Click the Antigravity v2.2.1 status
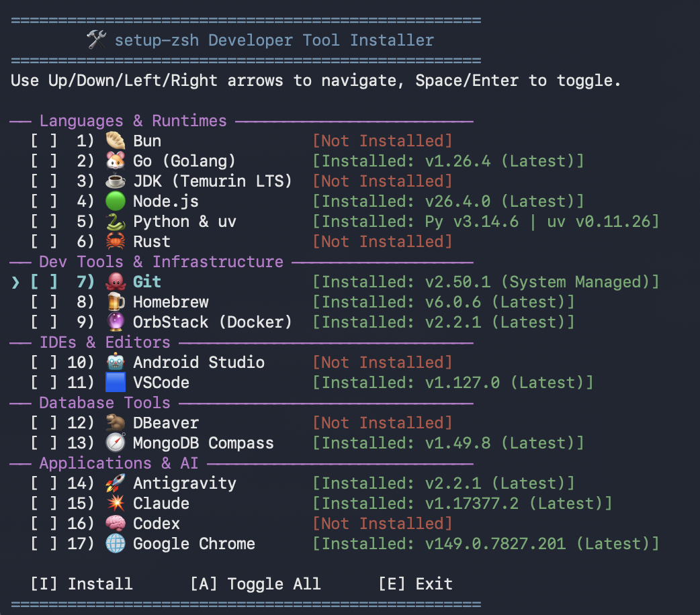This screenshot has width=700, height=615. (x=444, y=483)
